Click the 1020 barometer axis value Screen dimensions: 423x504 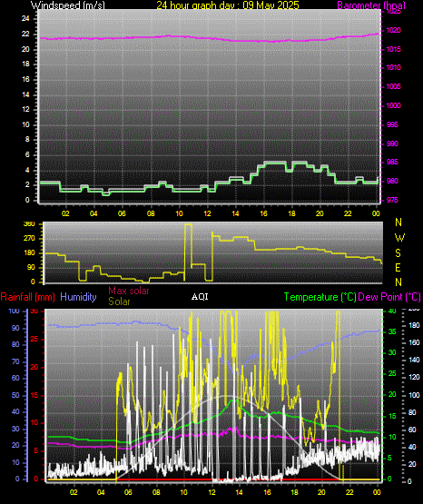(393, 31)
